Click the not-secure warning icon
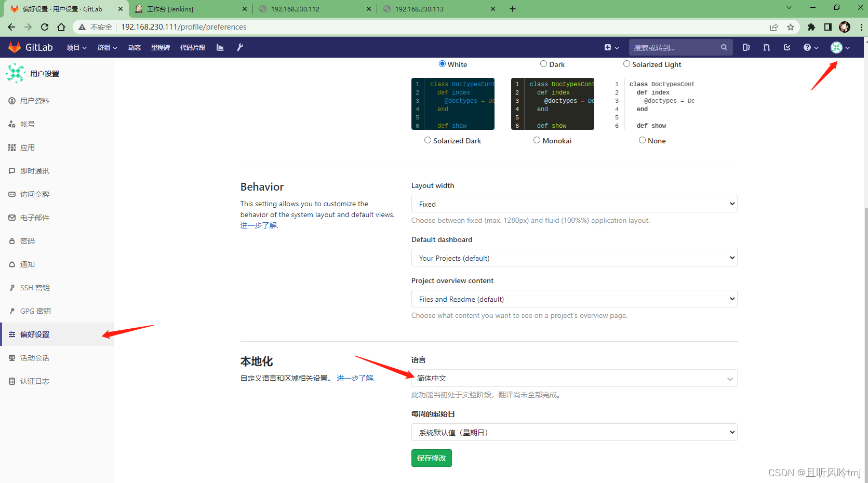868x483 pixels. click(82, 27)
